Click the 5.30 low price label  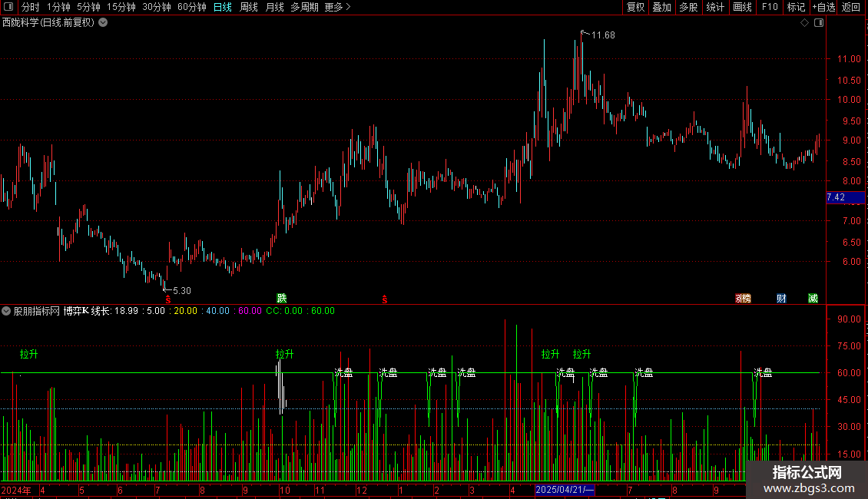click(x=181, y=290)
